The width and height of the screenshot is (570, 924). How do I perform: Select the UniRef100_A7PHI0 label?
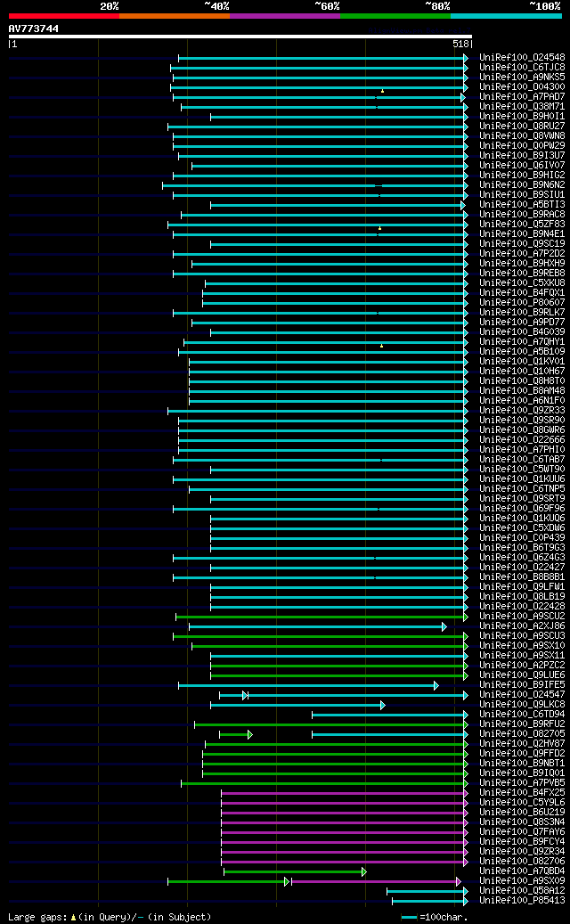522,450
